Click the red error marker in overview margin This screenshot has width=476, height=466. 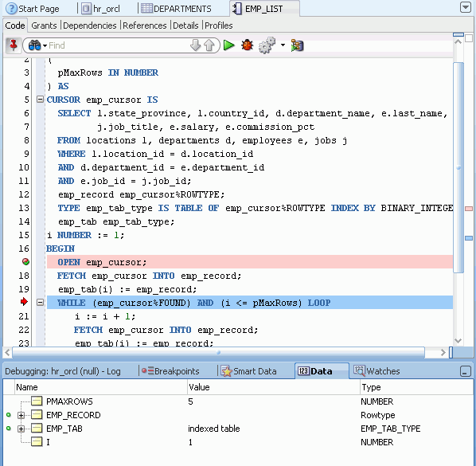tap(469, 209)
